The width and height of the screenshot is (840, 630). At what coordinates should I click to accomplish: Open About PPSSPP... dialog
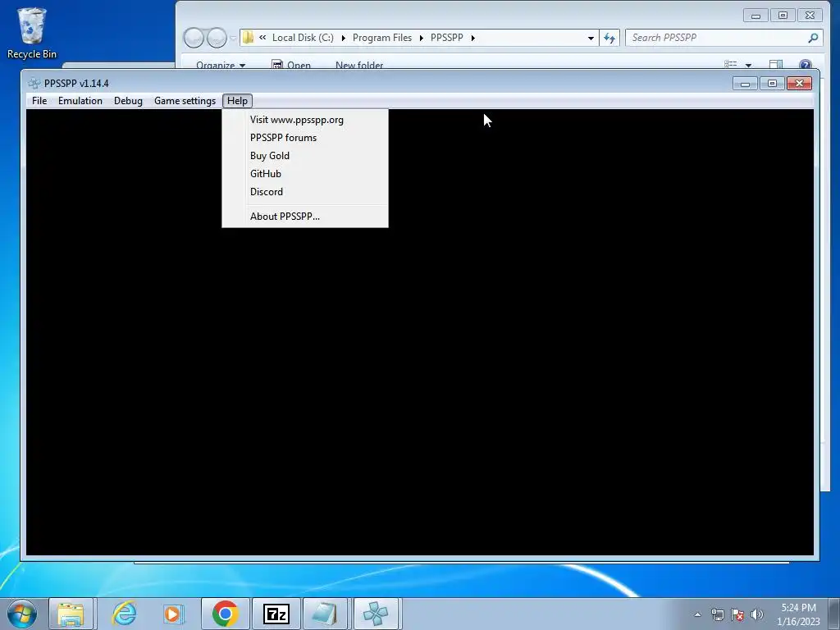305,217
